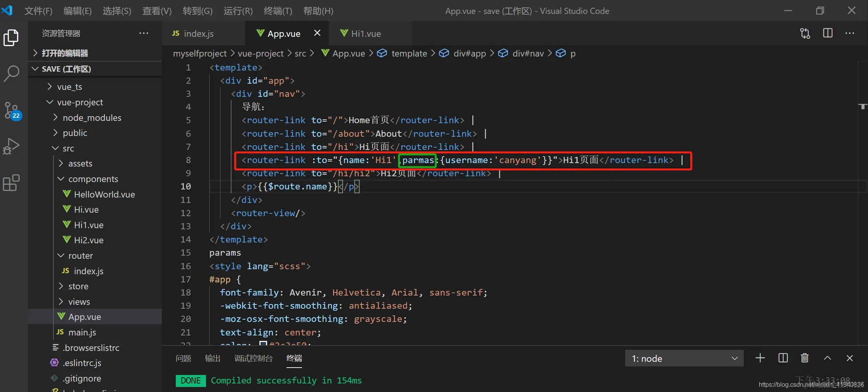
Task: Click line number 10 in gutter
Action: click(x=186, y=186)
